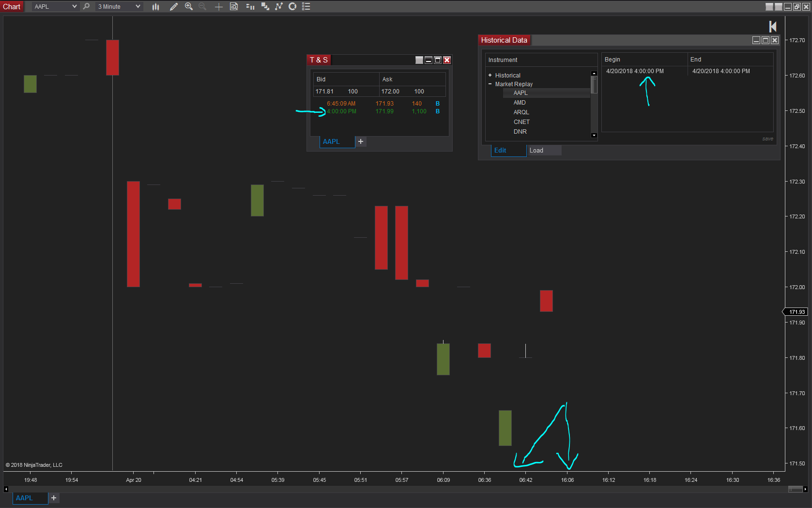Maximize the T & S window

pos(438,60)
